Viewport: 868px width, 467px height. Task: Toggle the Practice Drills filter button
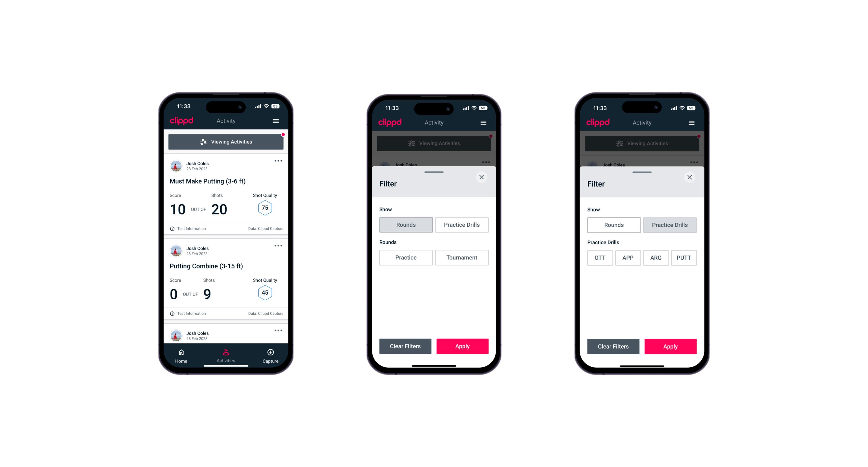tap(461, 224)
